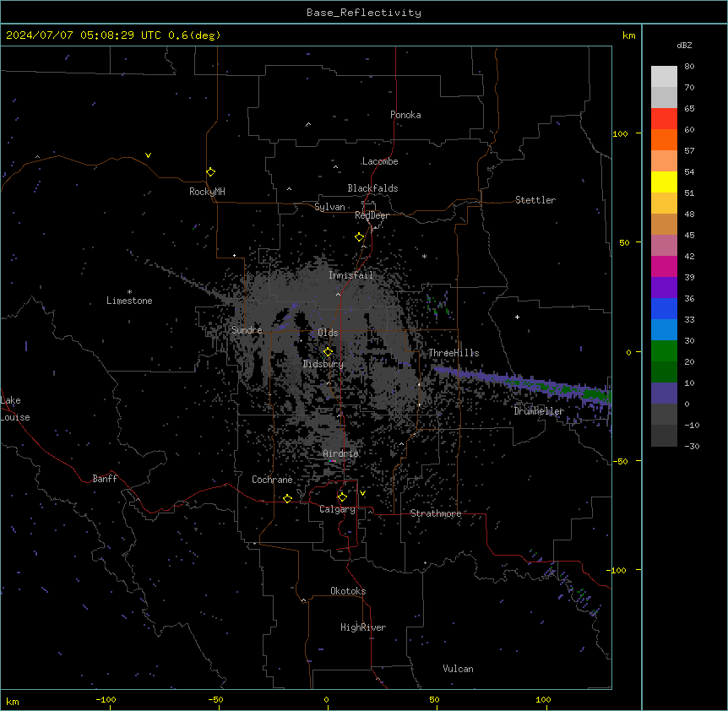Viewport: 728px width, 711px height.
Task: Click the Base_Reflectivity title
Action: pyautogui.click(x=364, y=13)
